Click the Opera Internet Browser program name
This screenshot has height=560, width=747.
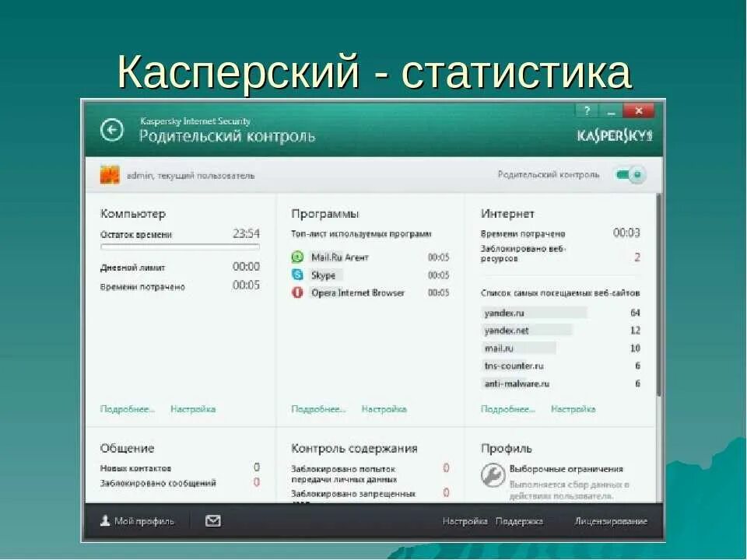pos(358,292)
